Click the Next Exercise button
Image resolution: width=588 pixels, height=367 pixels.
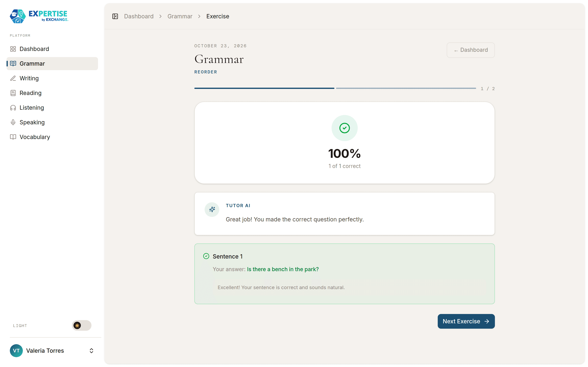(x=466, y=321)
